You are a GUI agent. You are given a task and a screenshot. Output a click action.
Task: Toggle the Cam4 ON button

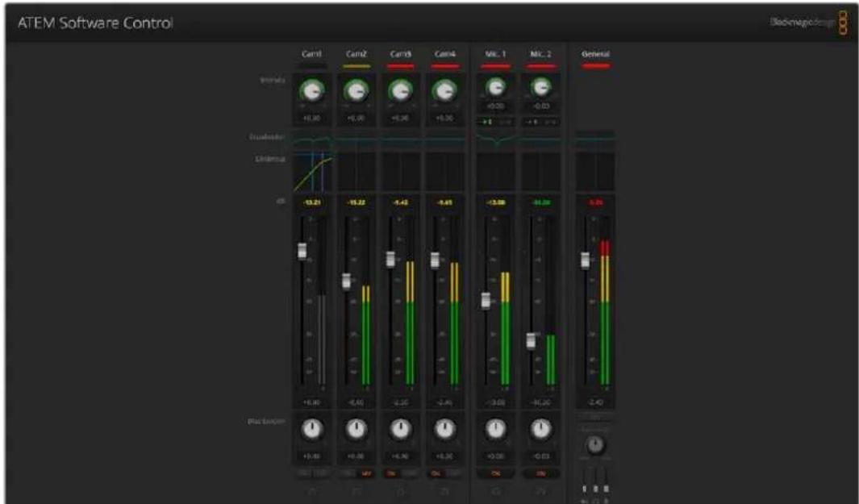[x=436, y=473]
